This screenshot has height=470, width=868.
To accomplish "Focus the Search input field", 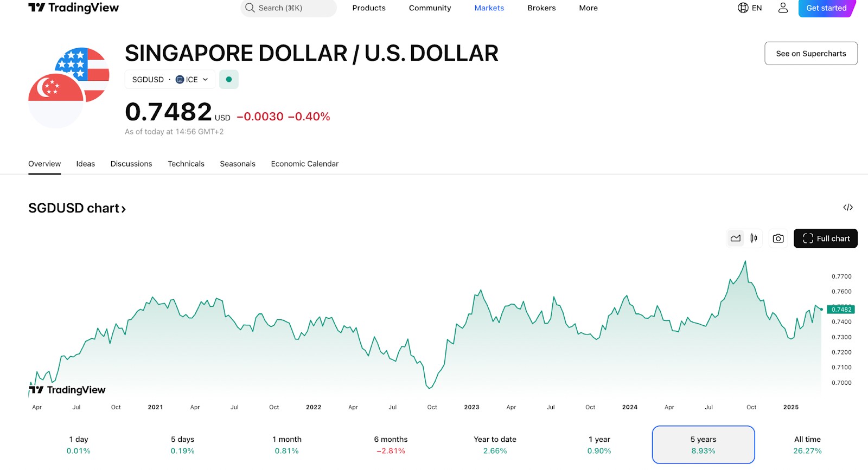I will click(x=289, y=8).
